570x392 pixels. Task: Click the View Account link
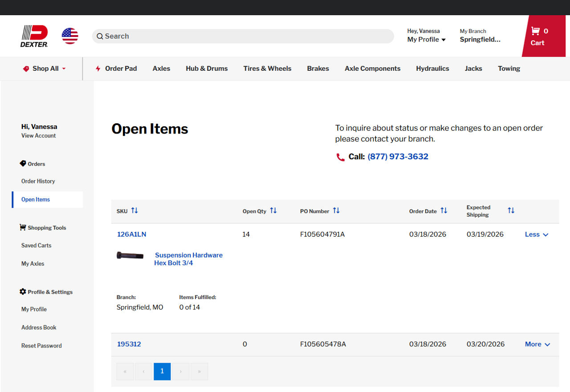(39, 136)
